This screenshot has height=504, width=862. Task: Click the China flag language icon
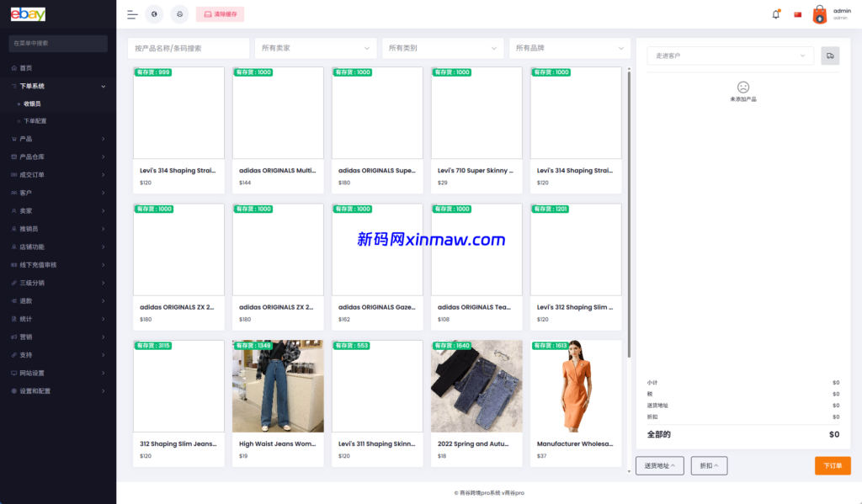tap(798, 14)
